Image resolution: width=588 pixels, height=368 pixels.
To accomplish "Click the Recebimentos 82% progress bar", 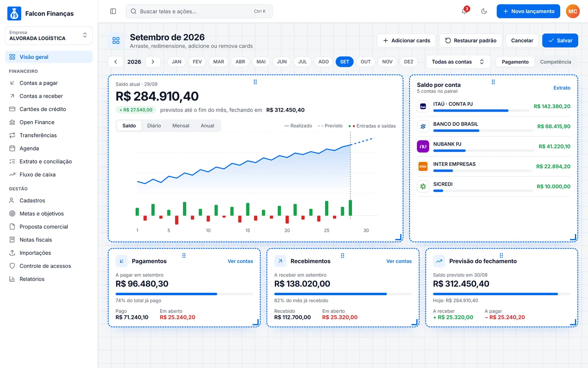I will point(343,294).
